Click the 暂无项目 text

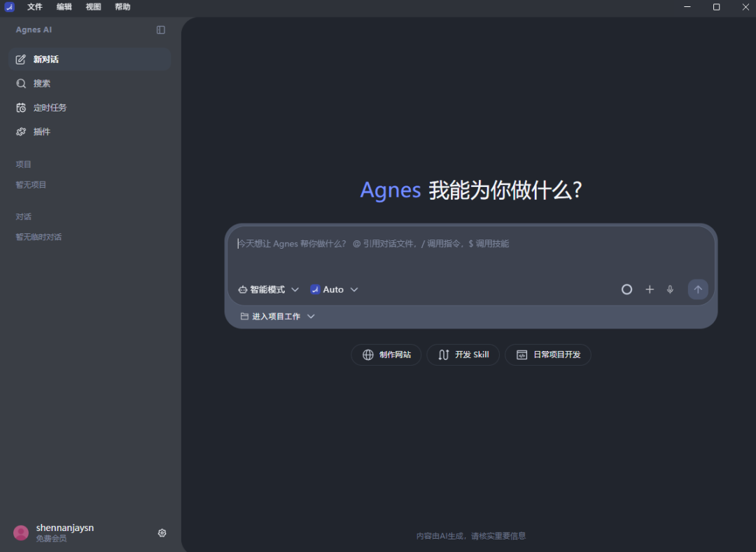(31, 185)
